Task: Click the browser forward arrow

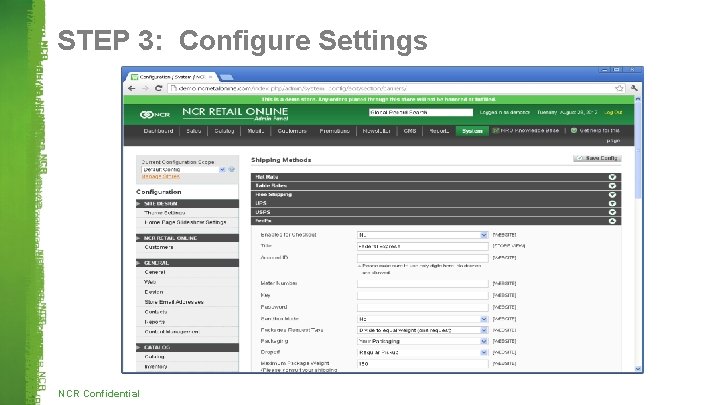Action: point(145,88)
